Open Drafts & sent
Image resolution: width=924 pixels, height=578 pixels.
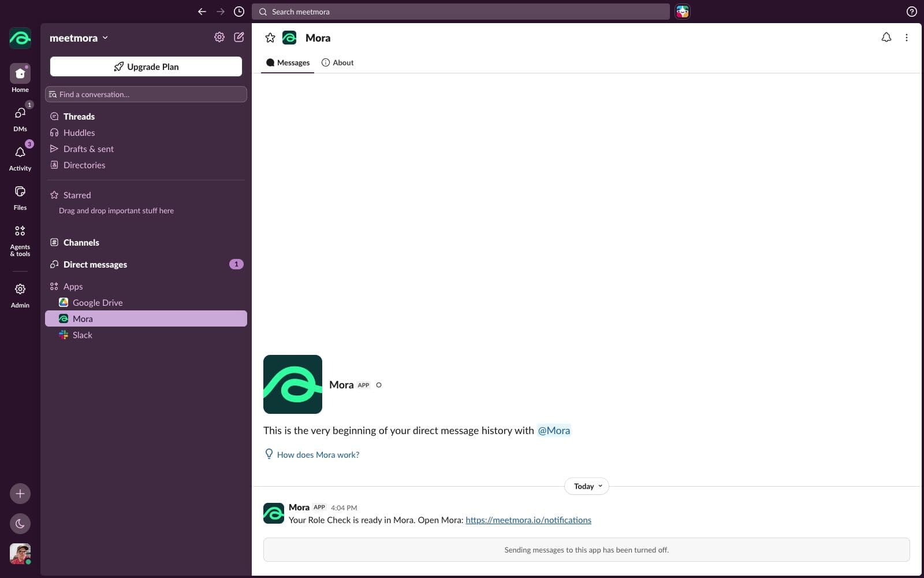[x=146, y=149]
